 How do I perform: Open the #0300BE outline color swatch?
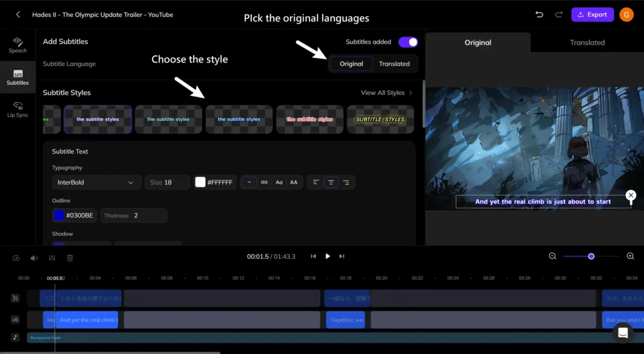click(x=59, y=215)
